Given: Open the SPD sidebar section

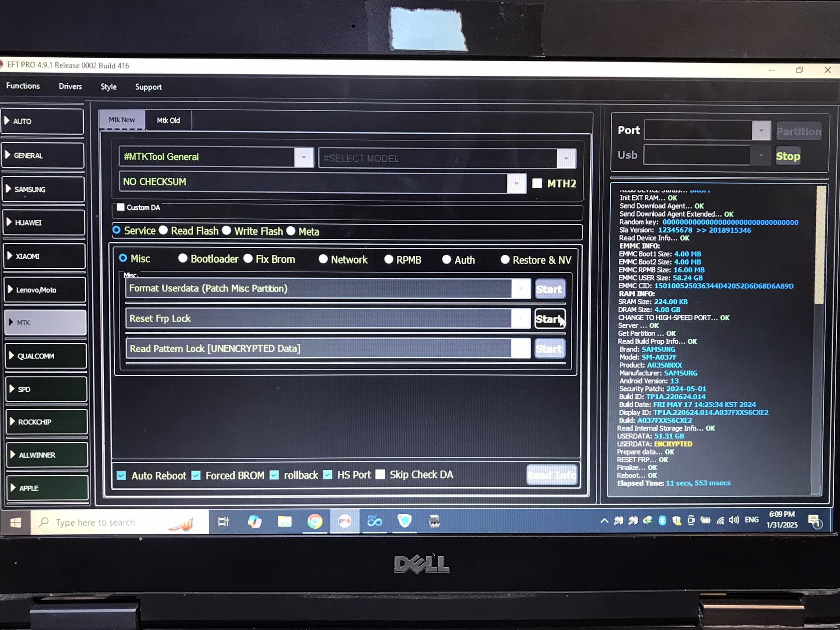Looking at the screenshot, I should click(x=46, y=389).
